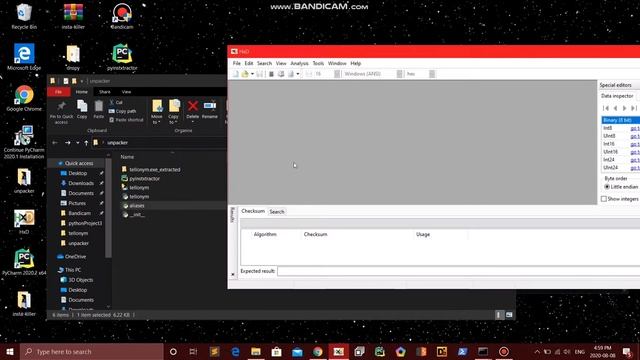This screenshot has width=640, height=360.
Task: Open the Windows Start menu
Action: pyautogui.click(x=10, y=351)
